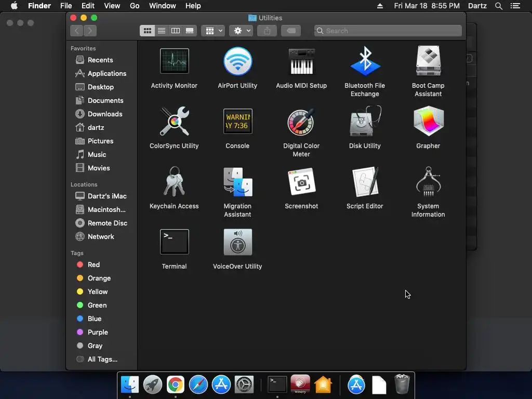Show All Tags in sidebar

(x=102, y=360)
